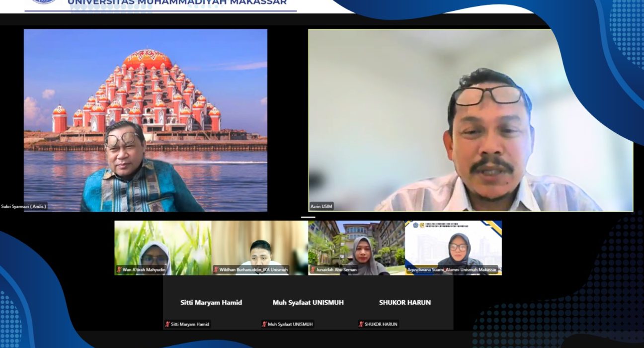The width and height of the screenshot is (644, 348).
Task: Click the university logo in the top-left header
Action: tap(45, 2)
